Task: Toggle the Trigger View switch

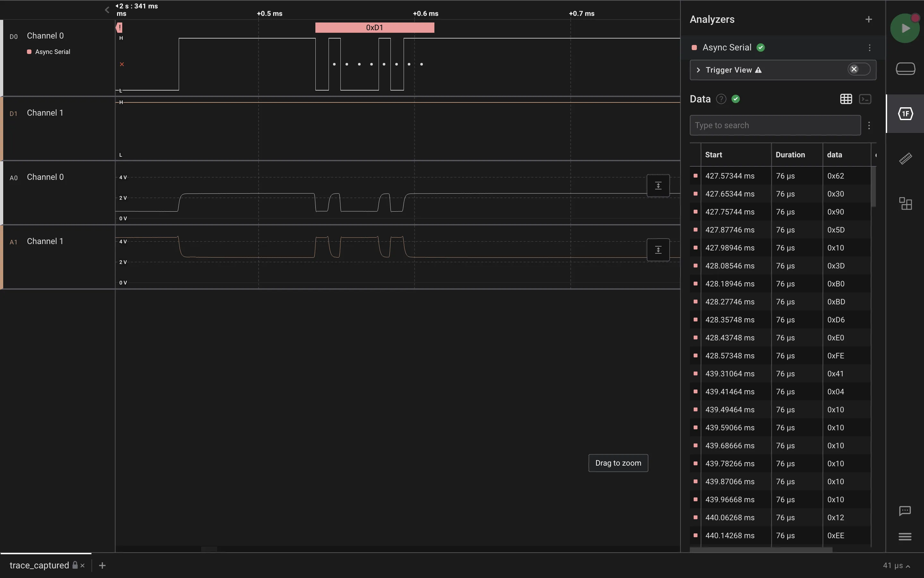Action: [859, 69]
